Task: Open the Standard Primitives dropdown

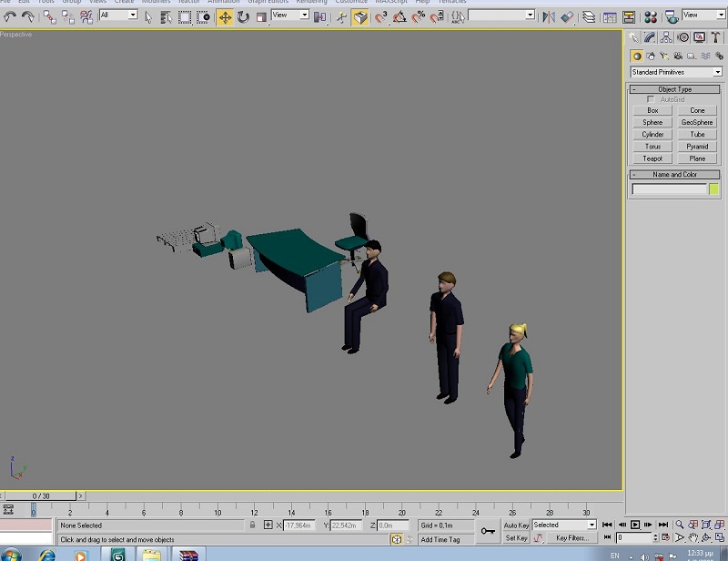Action: (x=676, y=72)
